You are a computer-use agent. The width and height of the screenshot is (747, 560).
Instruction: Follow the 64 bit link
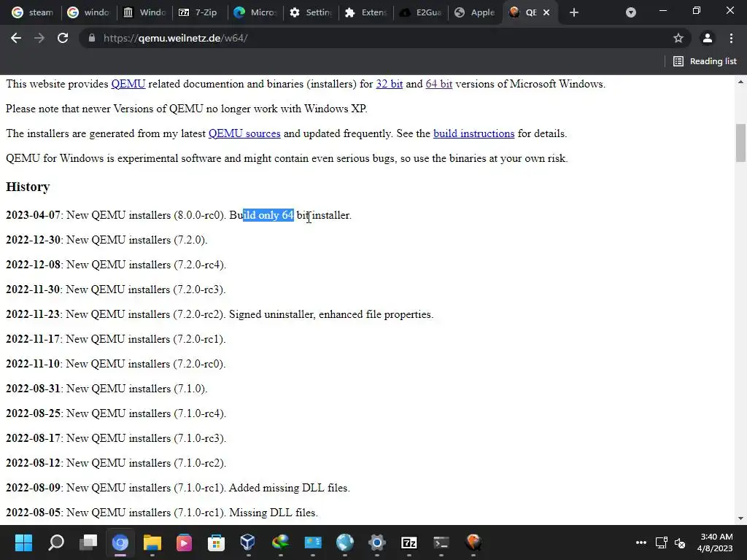(x=438, y=84)
